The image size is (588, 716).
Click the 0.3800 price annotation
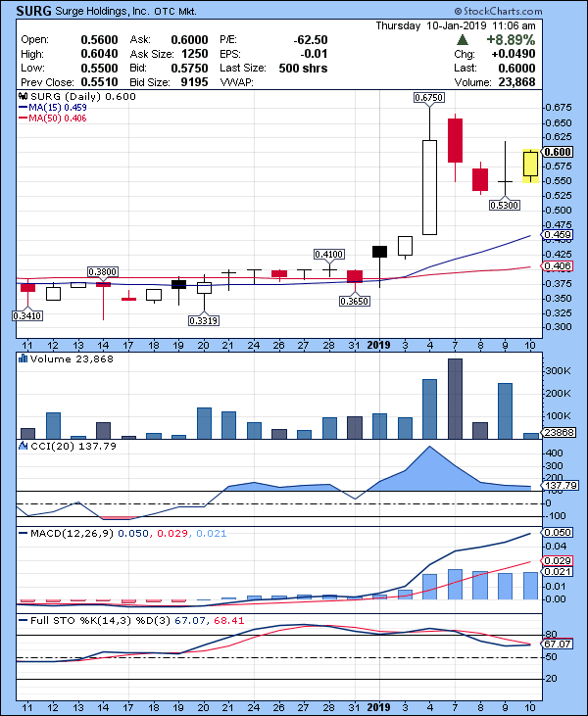click(103, 271)
